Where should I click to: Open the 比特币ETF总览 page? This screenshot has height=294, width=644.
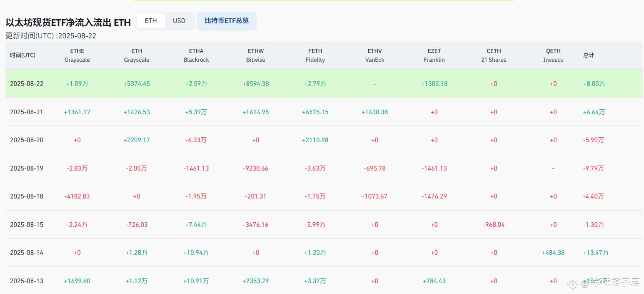(x=227, y=21)
